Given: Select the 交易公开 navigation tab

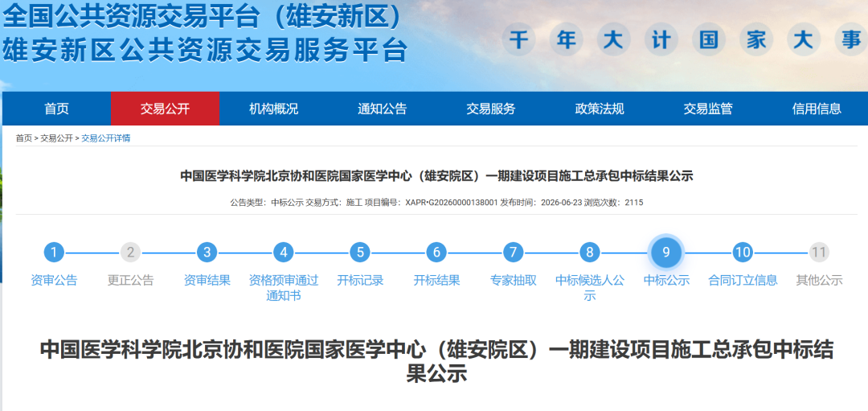Looking at the screenshot, I should [x=165, y=109].
